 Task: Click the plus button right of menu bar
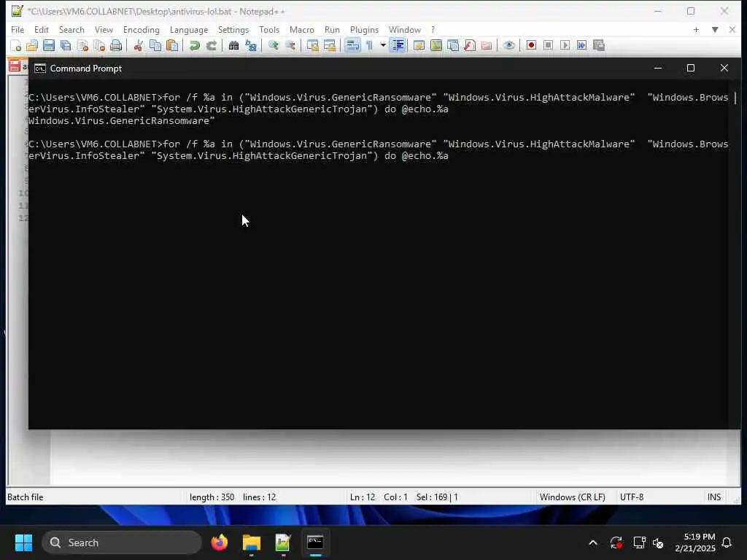click(x=696, y=29)
